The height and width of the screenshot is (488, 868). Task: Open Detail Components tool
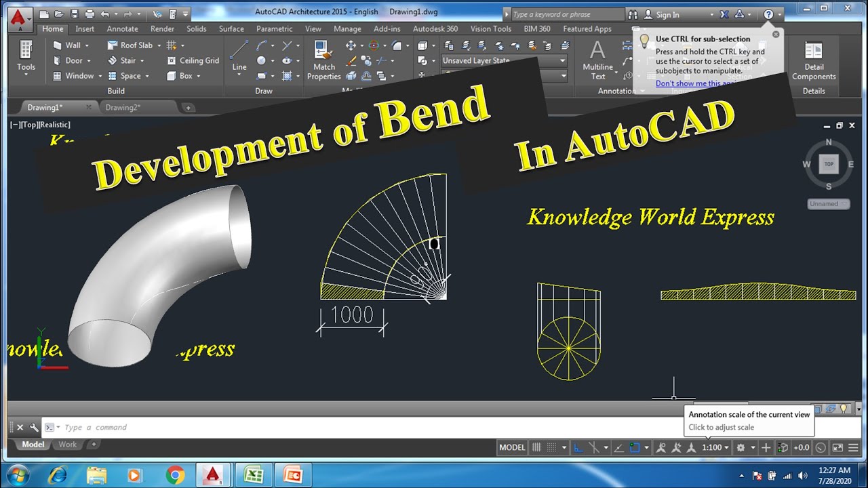point(814,61)
